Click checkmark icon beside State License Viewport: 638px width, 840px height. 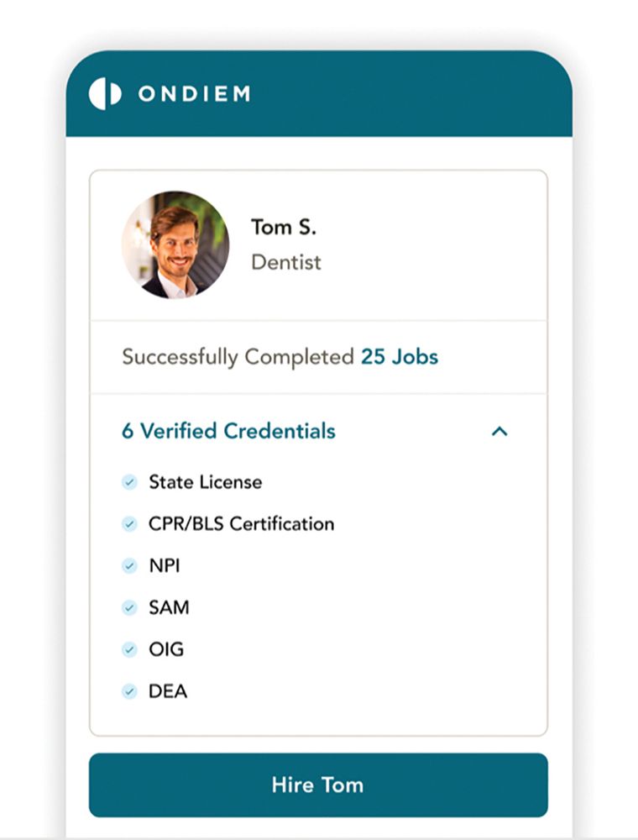[x=129, y=482]
